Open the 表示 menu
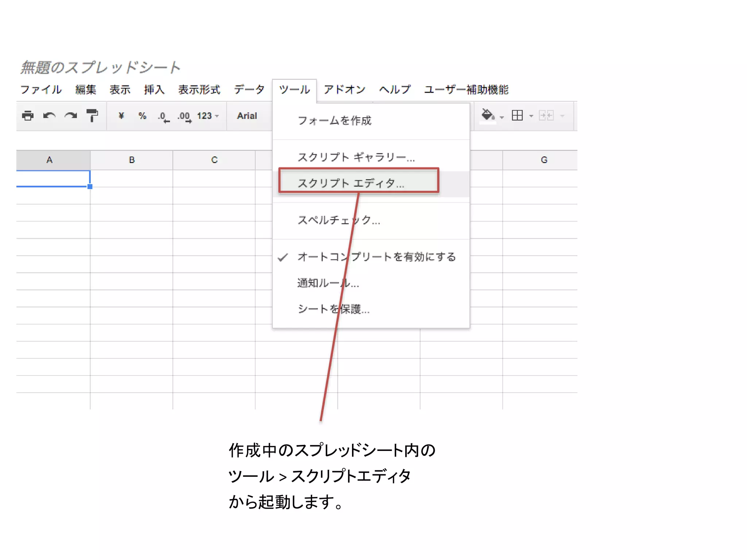Image resolution: width=747 pixels, height=560 pixels. coord(120,90)
